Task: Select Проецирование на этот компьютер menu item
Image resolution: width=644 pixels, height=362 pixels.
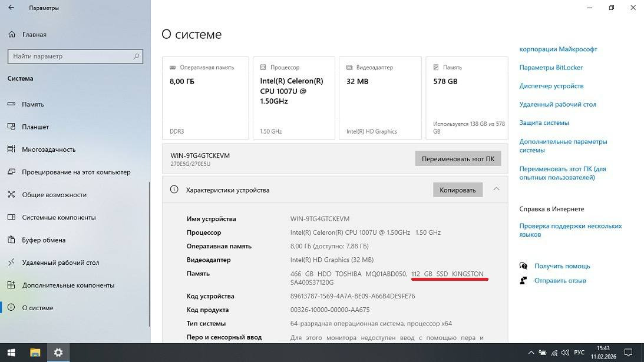Action: 76,172
